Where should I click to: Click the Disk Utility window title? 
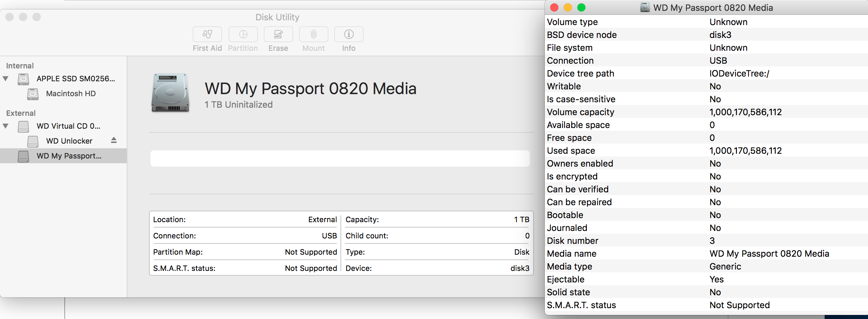pyautogui.click(x=277, y=17)
